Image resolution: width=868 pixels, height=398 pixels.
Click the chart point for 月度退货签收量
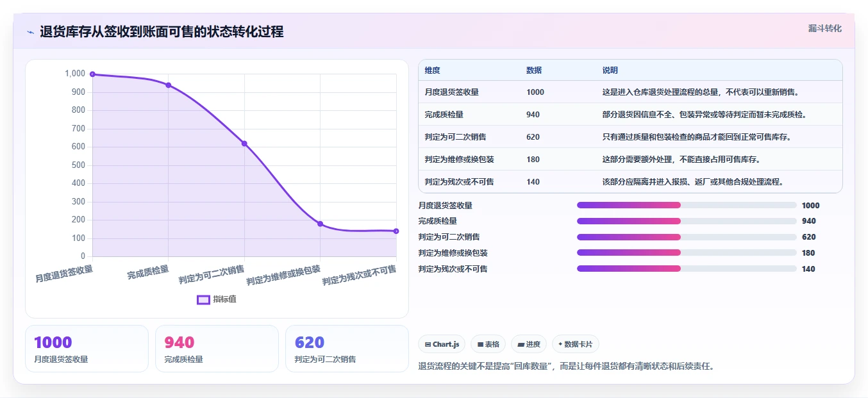(92, 74)
